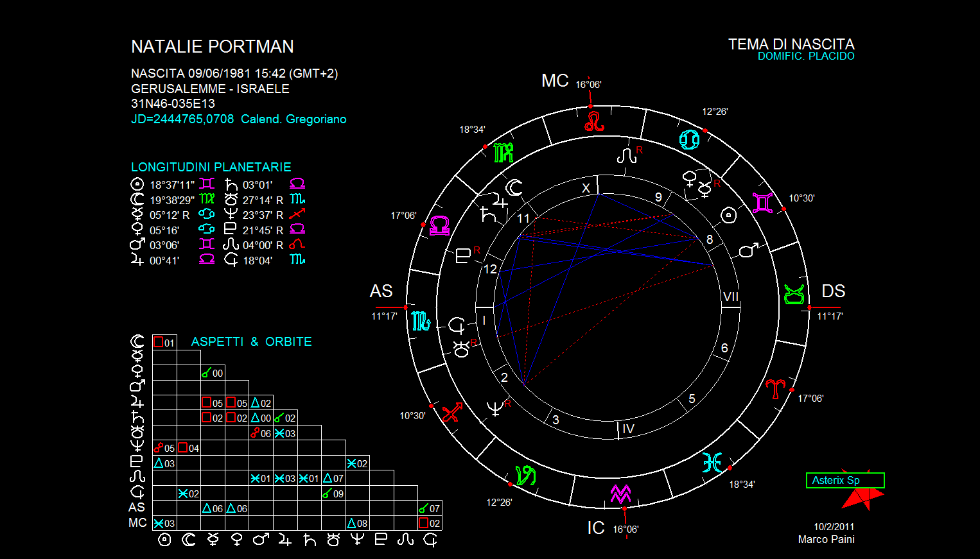Click the red square 04 cell in the aspect grid

(x=189, y=448)
